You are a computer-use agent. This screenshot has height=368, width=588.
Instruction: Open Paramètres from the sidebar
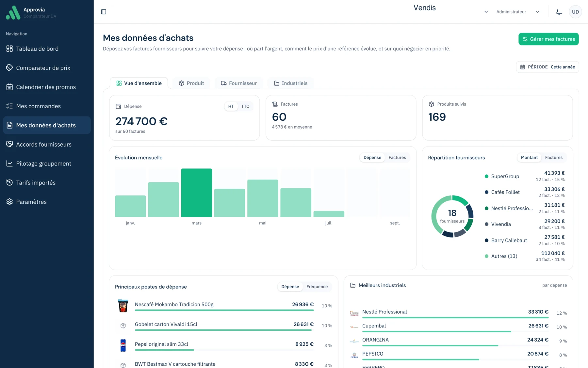(x=47, y=202)
